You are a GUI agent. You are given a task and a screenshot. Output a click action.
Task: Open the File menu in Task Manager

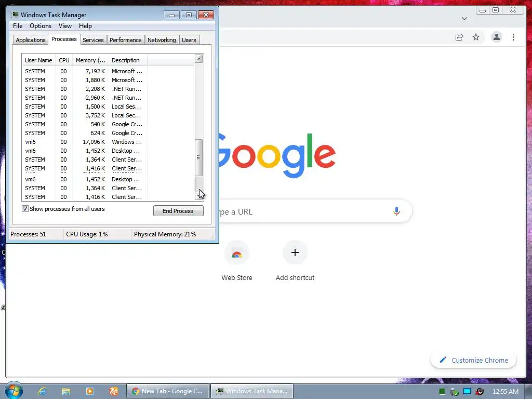pyautogui.click(x=18, y=26)
